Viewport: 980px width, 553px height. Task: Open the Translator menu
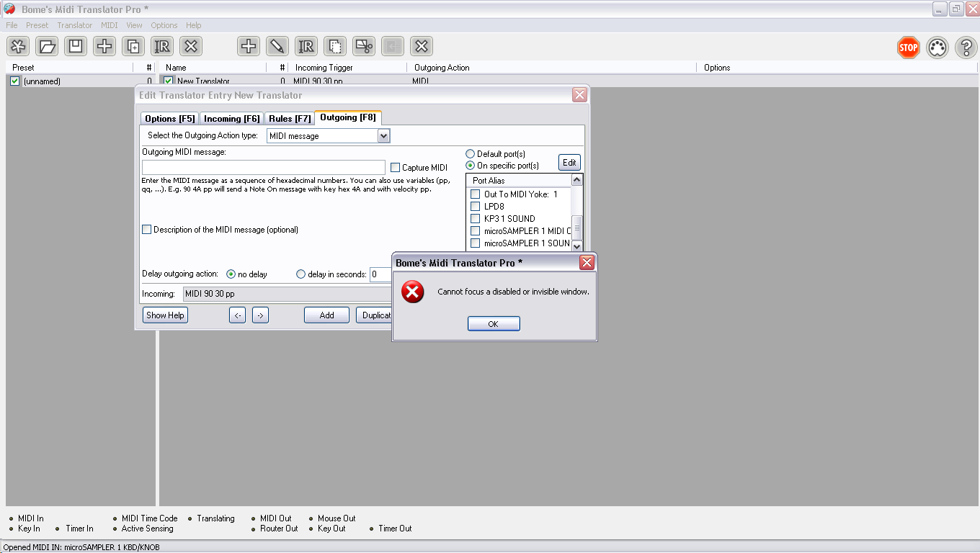75,25
